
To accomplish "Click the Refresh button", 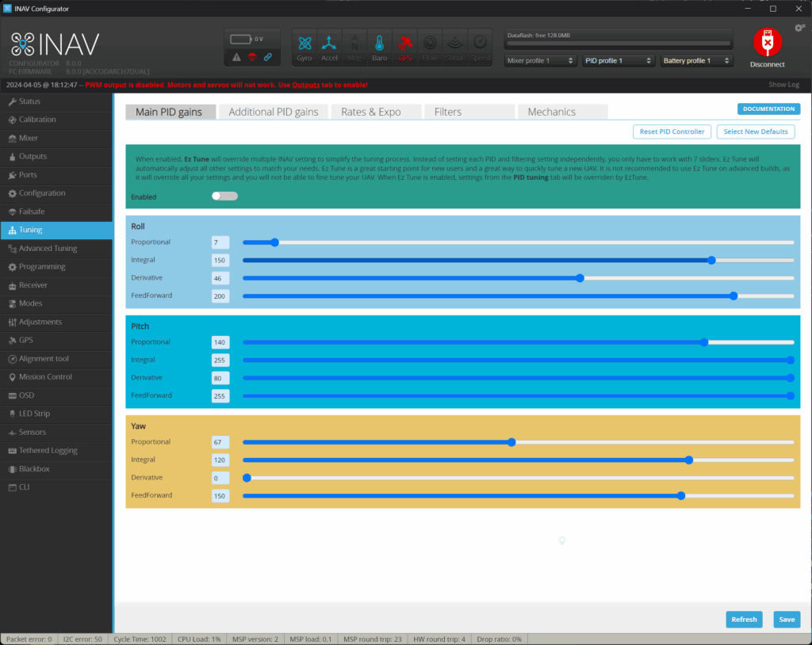I will point(744,619).
